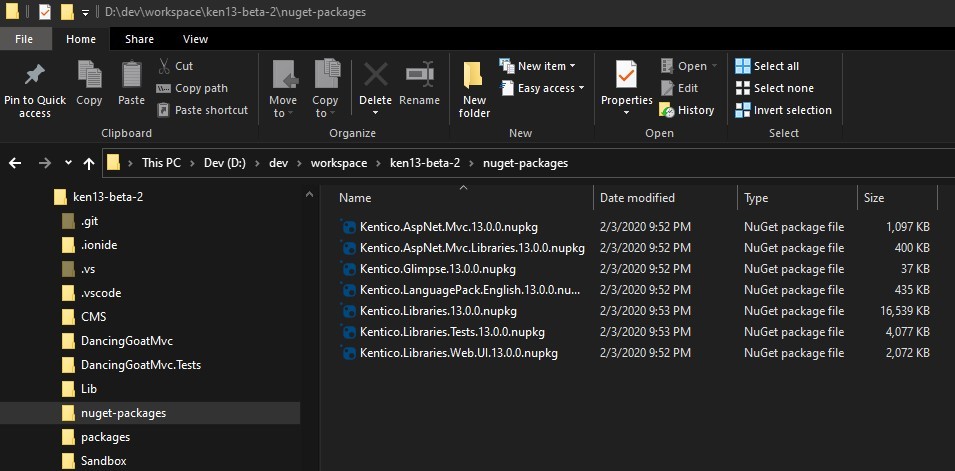This screenshot has height=471, width=955.
Task: Click the Cut scissors command
Action: click(175, 66)
